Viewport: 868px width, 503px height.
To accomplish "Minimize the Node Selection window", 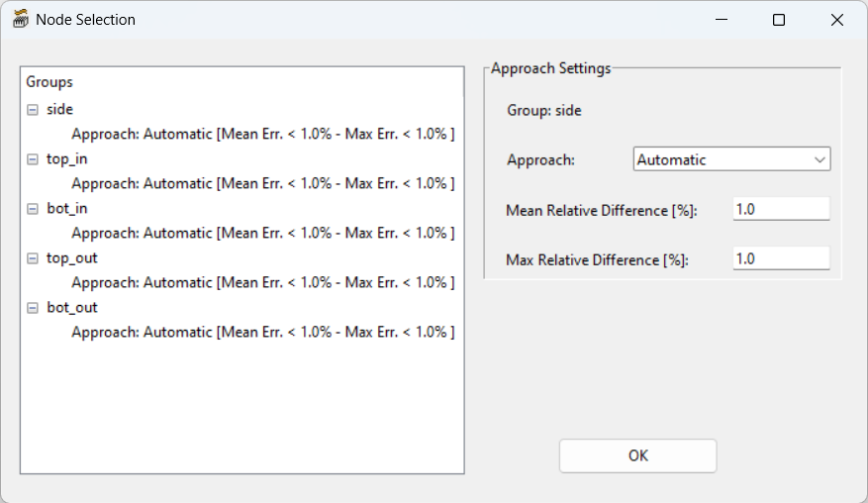I will click(x=722, y=20).
